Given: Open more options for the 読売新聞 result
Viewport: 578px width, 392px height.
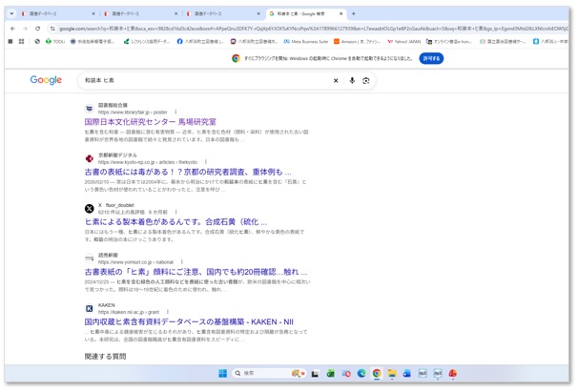Looking at the screenshot, I should [181, 262].
